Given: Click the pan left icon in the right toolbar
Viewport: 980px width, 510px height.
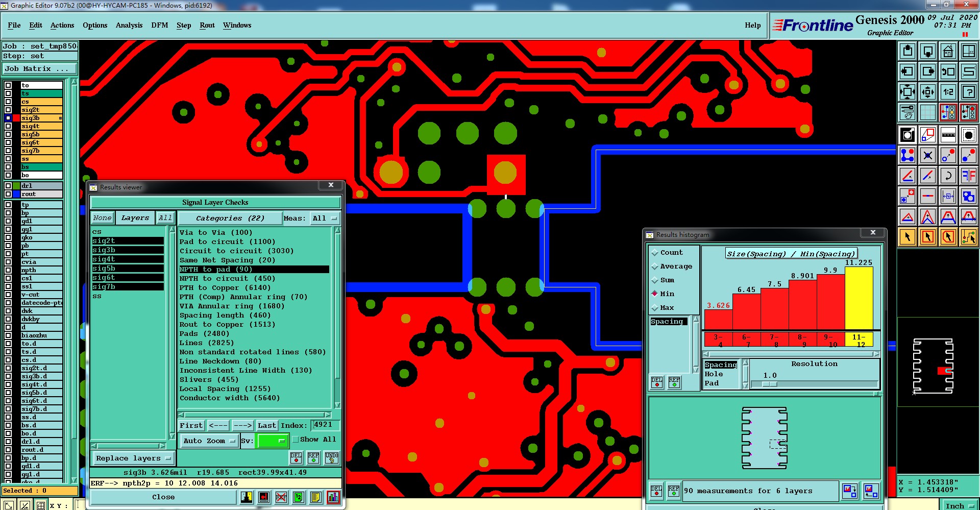Looking at the screenshot, I should (x=908, y=71).
